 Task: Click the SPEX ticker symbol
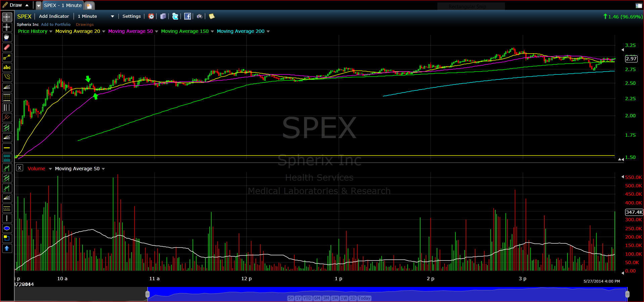24,16
